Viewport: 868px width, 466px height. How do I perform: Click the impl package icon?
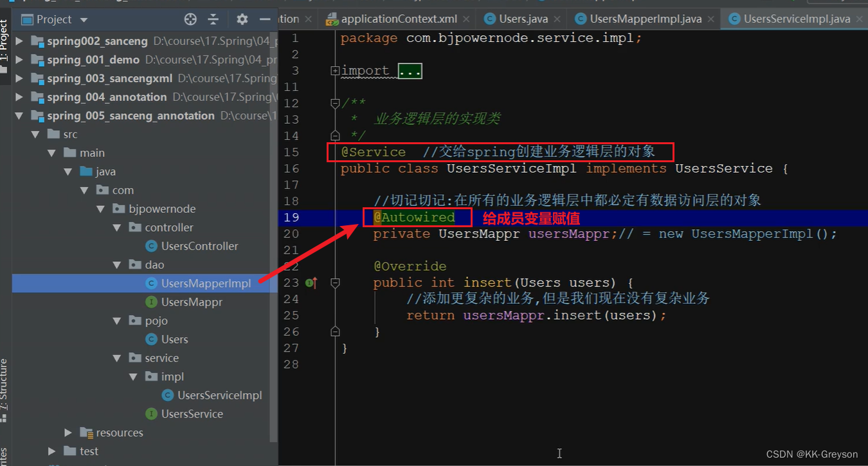tap(151, 377)
